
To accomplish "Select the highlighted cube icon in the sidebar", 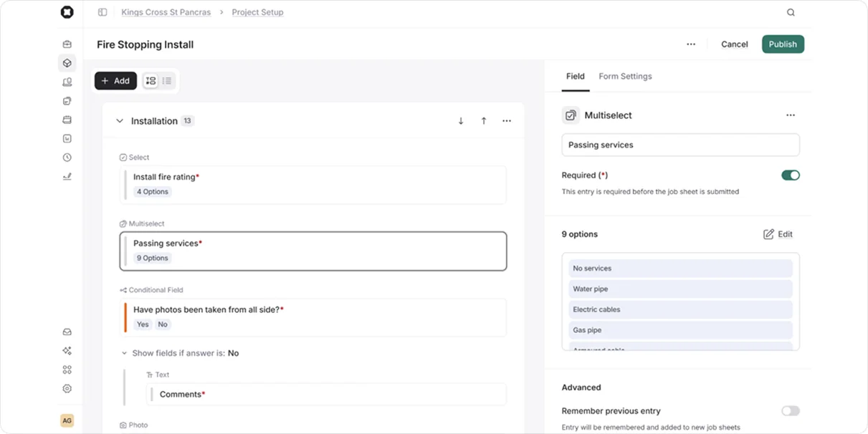I will point(67,63).
